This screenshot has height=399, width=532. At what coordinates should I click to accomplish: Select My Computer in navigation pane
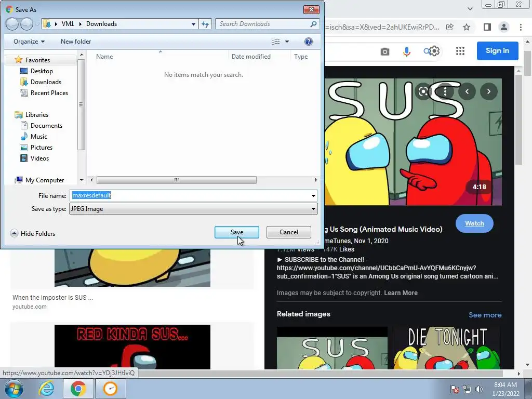pos(44,180)
